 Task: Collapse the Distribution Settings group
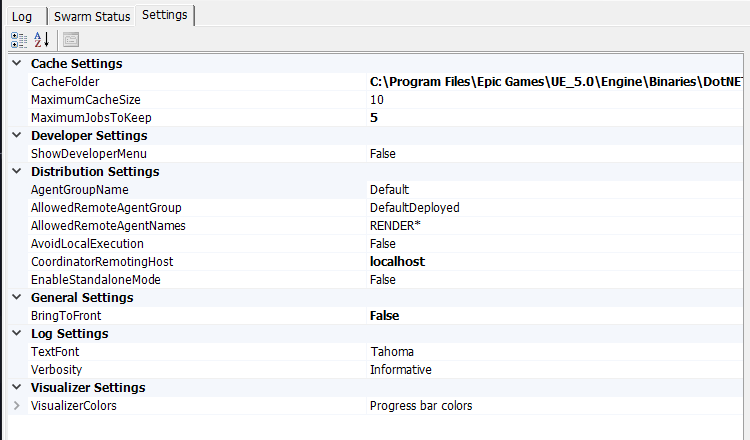[x=15, y=172]
